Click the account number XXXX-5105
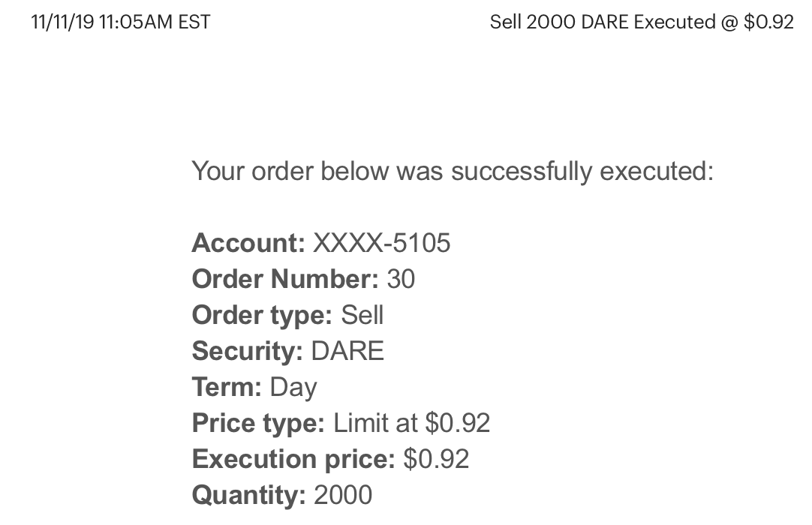Screen dimensions: 812x525 [x=381, y=243]
